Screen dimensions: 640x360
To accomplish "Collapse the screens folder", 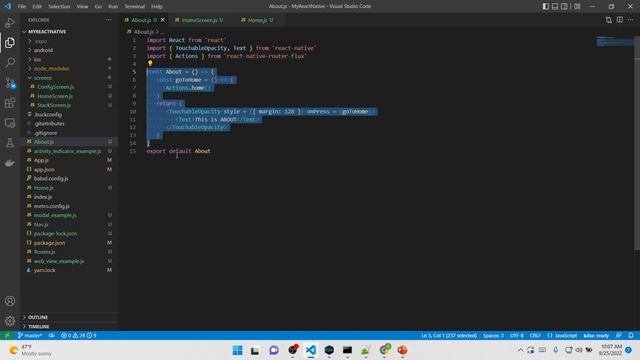I will click(43, 78).
